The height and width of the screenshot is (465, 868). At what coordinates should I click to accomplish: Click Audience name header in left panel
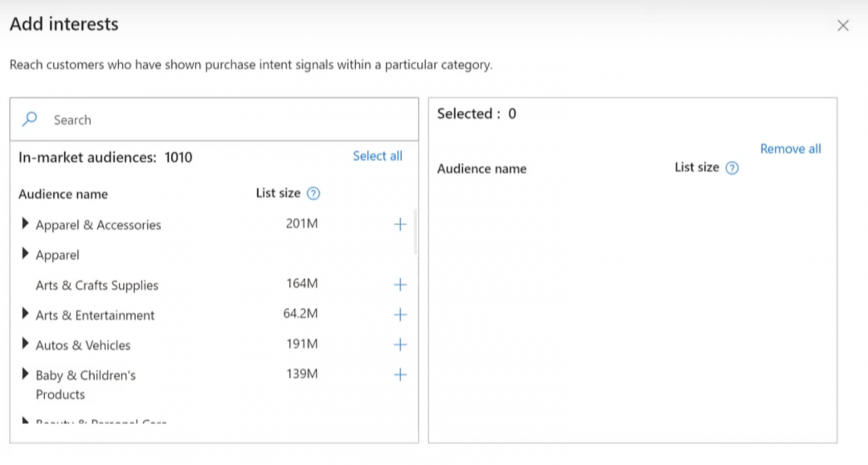[63, 194]
